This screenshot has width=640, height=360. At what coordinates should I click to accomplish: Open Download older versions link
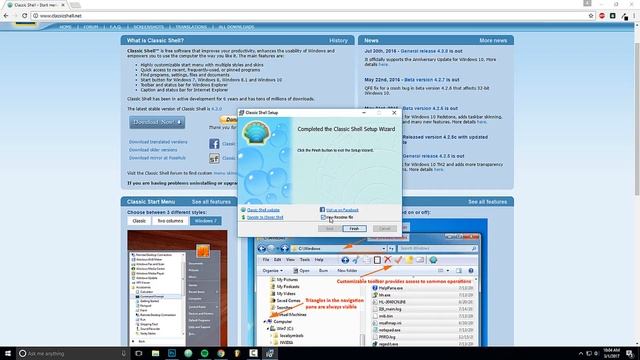pos(153,150)
